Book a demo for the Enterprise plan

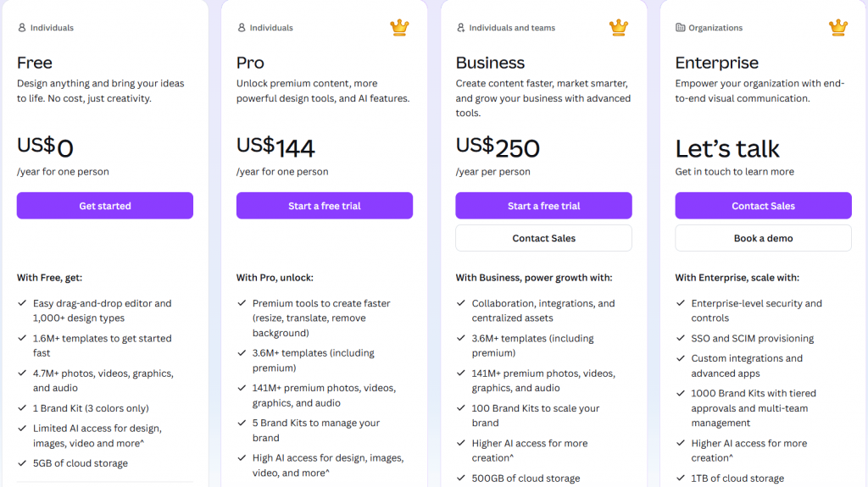point(763,238)
